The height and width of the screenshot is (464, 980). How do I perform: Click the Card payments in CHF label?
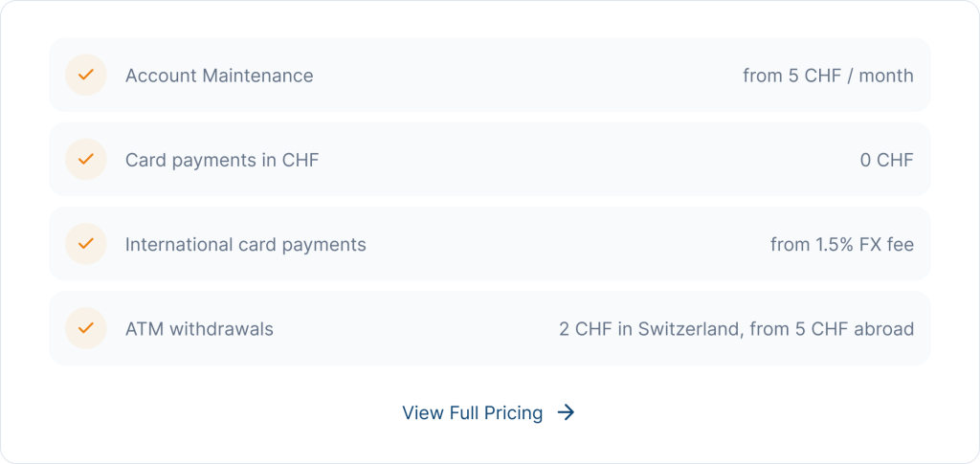[x=222, y=160]
